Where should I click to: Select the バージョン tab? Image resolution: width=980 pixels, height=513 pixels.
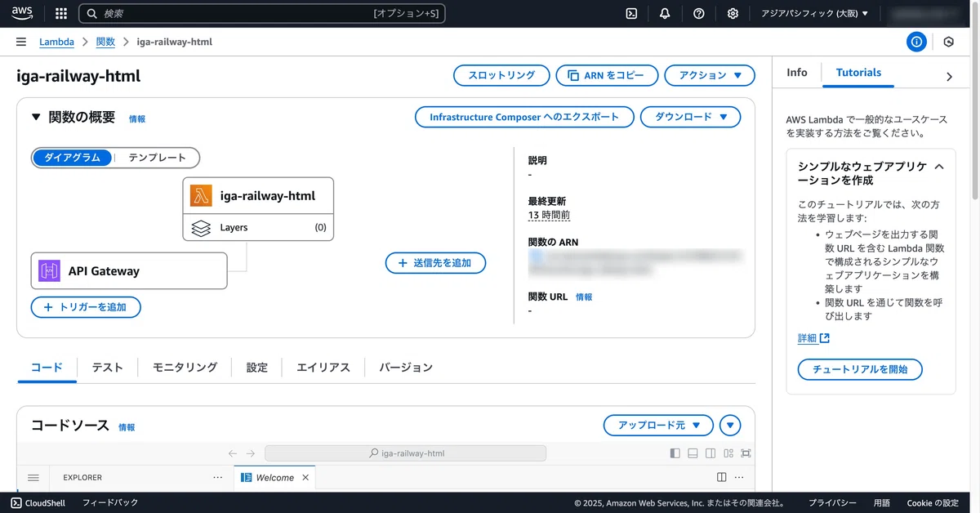[x=406, y=368]
